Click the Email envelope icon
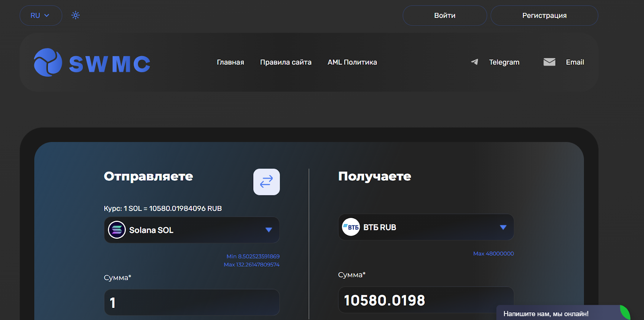 pos(549,62)
